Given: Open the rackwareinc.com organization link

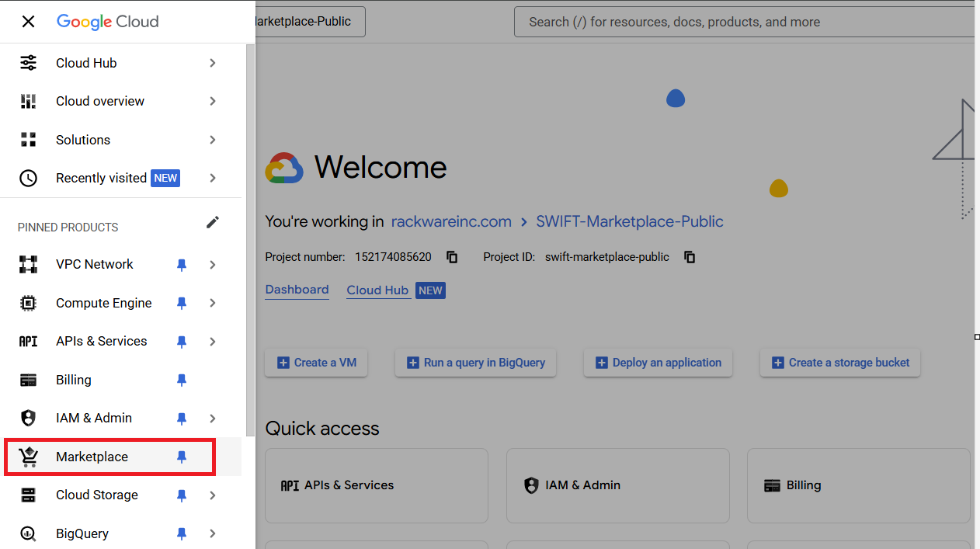Looking at the screenshot, I should (451, 221).
